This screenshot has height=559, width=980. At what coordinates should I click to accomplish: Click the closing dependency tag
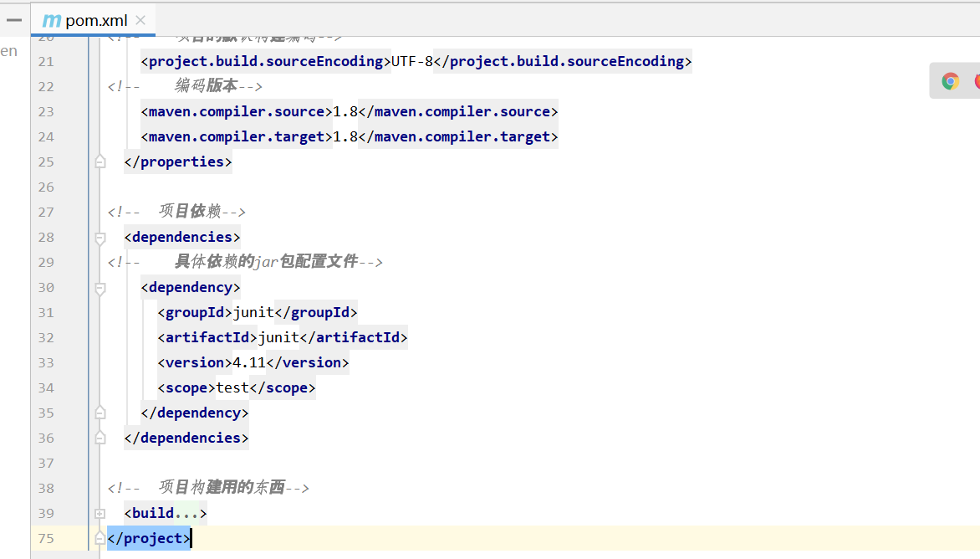click(194, 413)
